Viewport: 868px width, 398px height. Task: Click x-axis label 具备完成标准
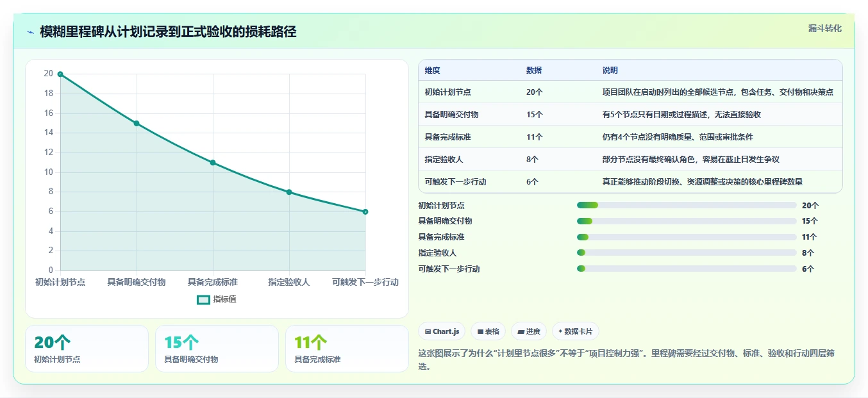(x=213, y=282)
